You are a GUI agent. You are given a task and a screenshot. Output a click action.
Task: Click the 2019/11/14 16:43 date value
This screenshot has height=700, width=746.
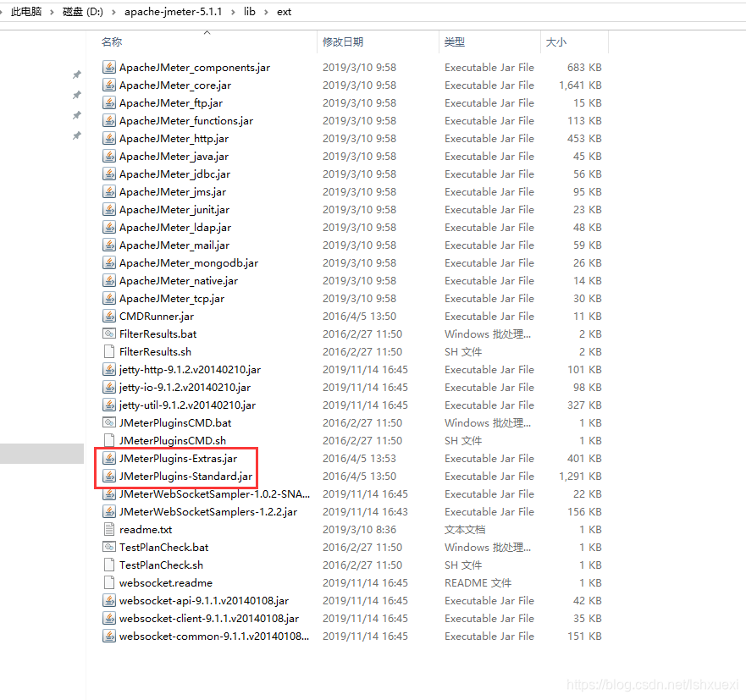[x=365, y=512]
